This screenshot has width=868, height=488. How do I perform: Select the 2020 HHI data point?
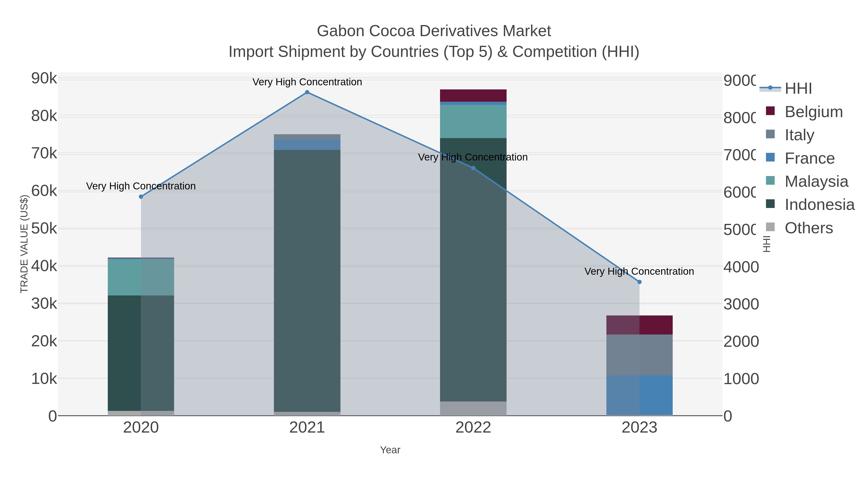141,197
